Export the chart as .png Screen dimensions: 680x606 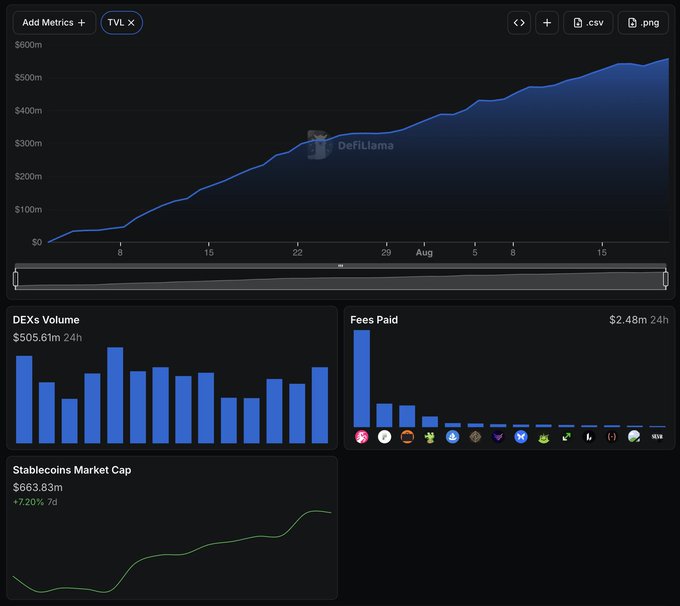(643, 23)
